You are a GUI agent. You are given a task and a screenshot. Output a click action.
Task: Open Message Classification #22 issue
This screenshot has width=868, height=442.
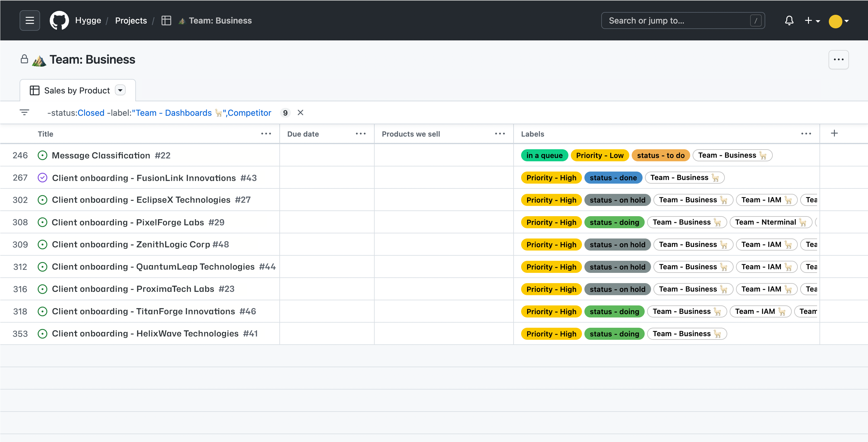tap(111, 156)
